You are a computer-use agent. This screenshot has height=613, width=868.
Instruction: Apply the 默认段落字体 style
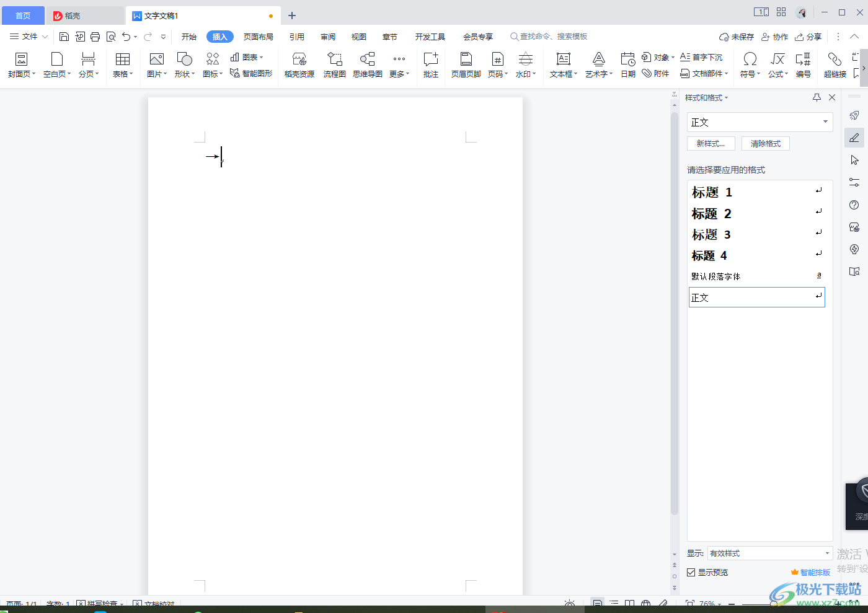[757, 276]
